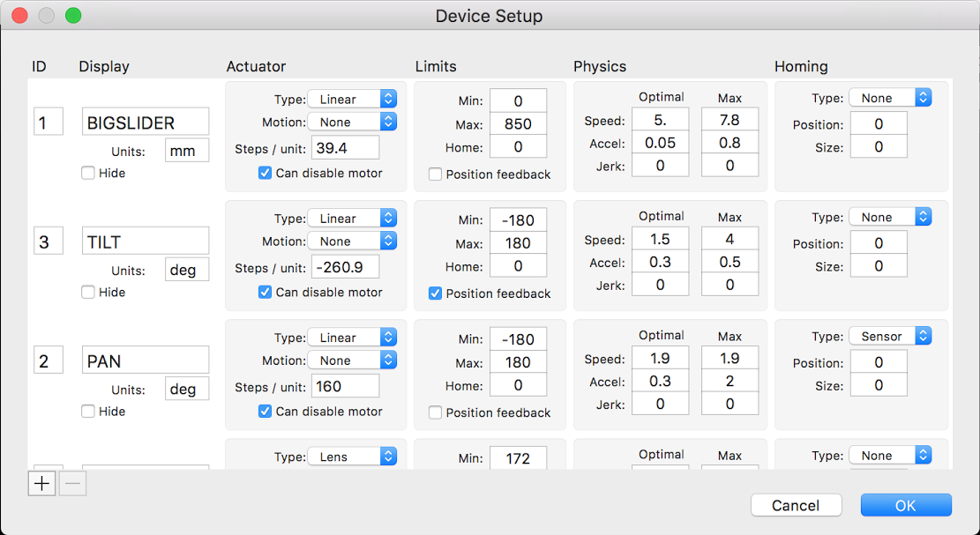Uncheck Position feedback for TILT

pos(436,294)
